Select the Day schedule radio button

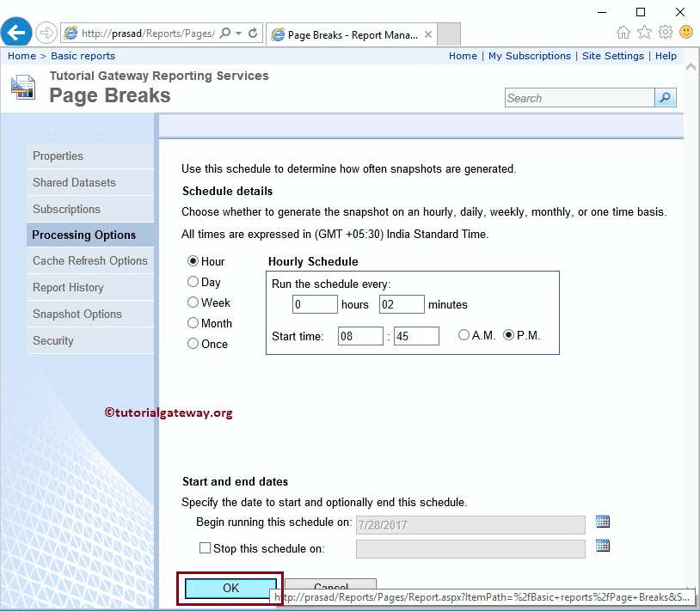point(193,281)
